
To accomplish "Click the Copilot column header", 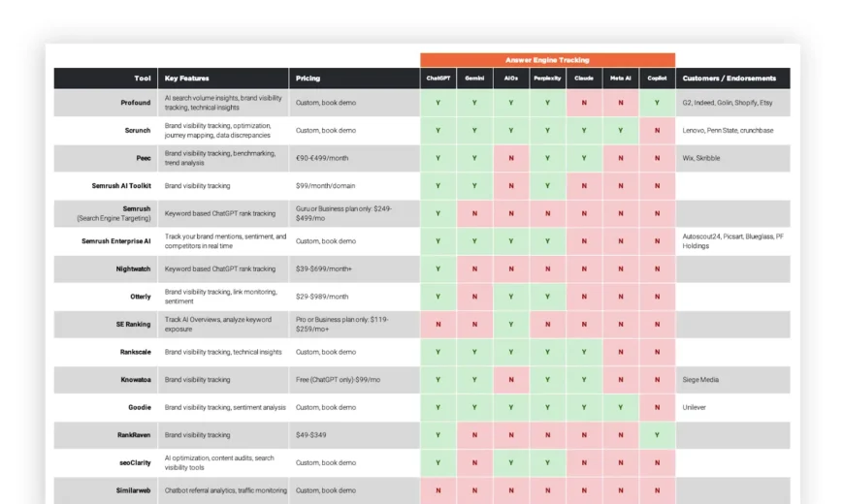I will [x=657, y=78].
